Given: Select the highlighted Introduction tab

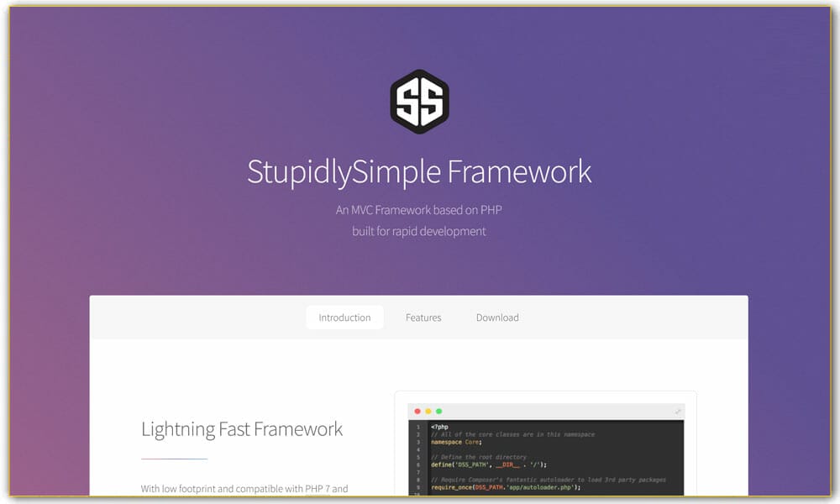Looking at the screenshot, I should [344, 318].
